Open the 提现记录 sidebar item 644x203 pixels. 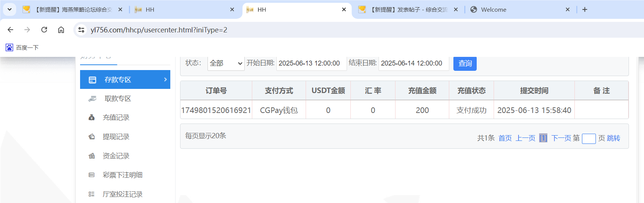click(125, 137)
